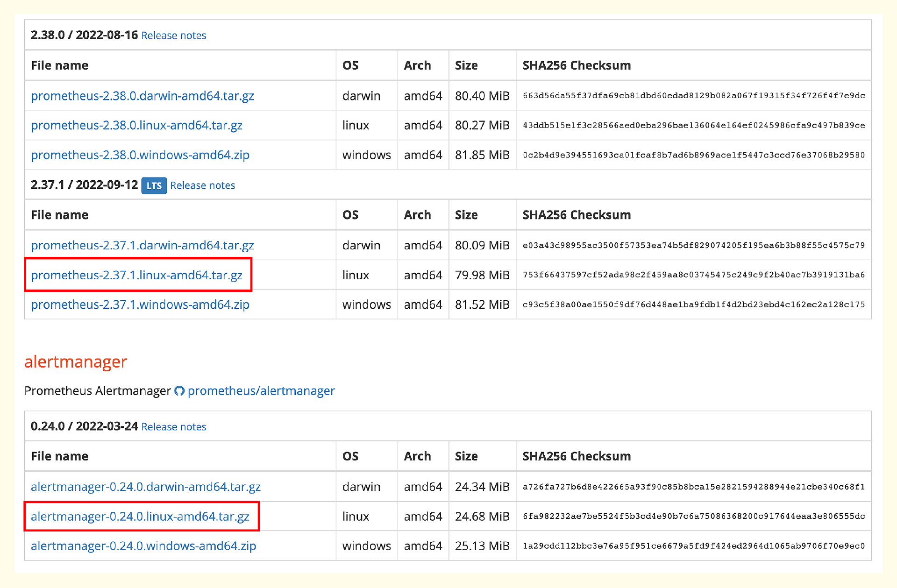This screenshot has height=588, width=897.
Task: Open Release notes link for 2.38.0
Action: coord(173,35)
